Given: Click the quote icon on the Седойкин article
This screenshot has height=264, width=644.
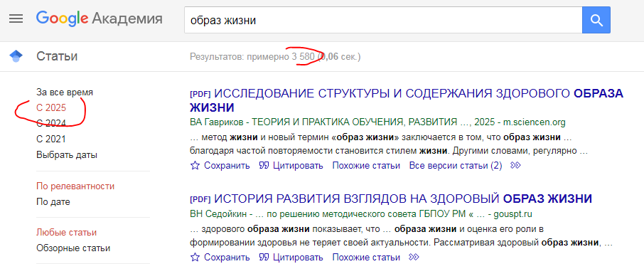Looking at the screenshot, I should (264, 258).
